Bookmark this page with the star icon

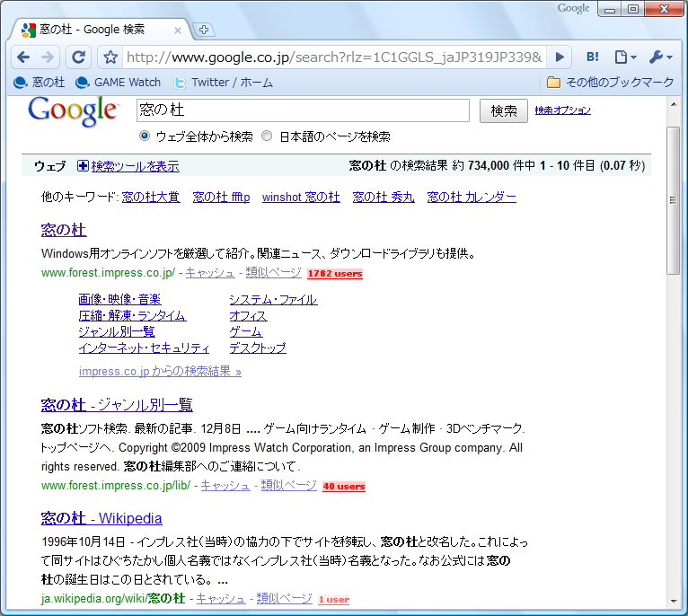110,57
